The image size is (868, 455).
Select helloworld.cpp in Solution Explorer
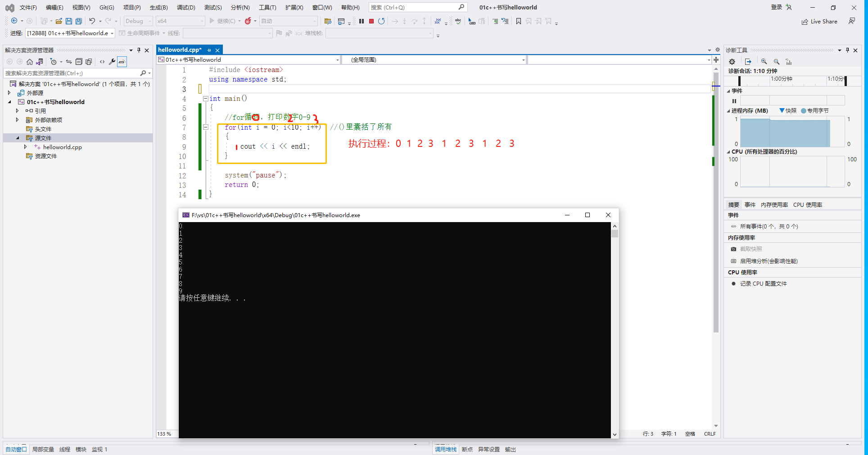[62, 147]
